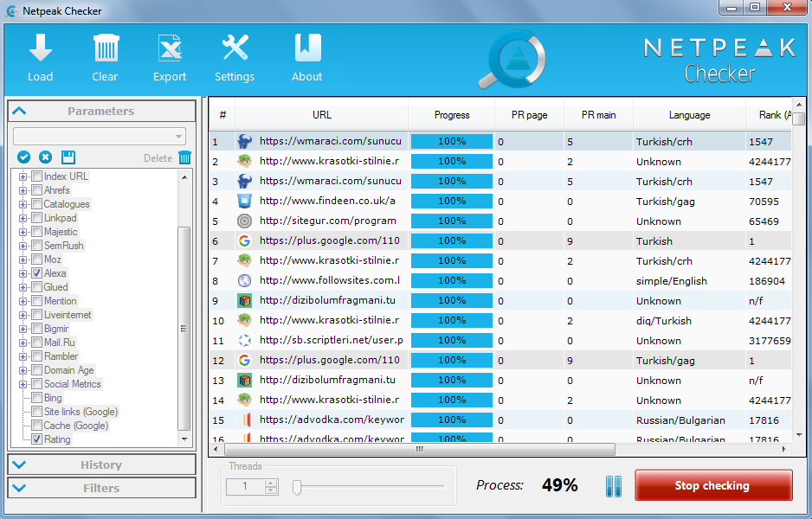The width and height of the screenshot is (812, 519).
Task: Click the Threads slider handle
Action: click(297, 487)
